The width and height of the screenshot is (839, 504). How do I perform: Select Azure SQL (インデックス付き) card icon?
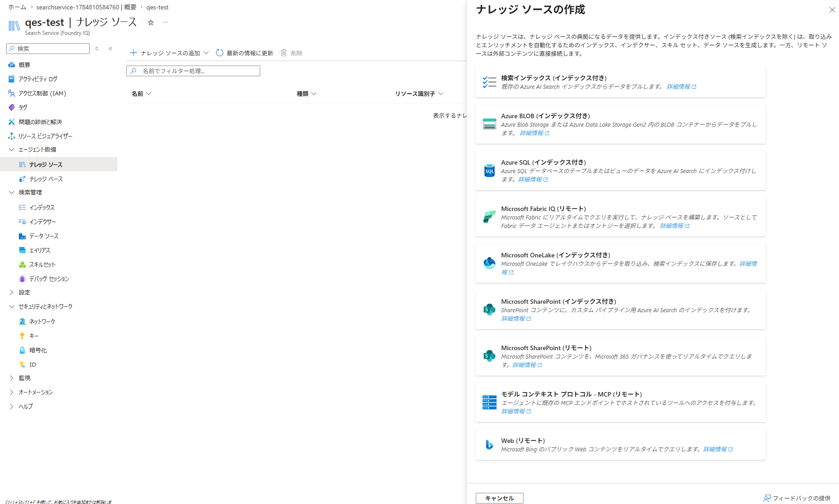[x=489, y=170]
